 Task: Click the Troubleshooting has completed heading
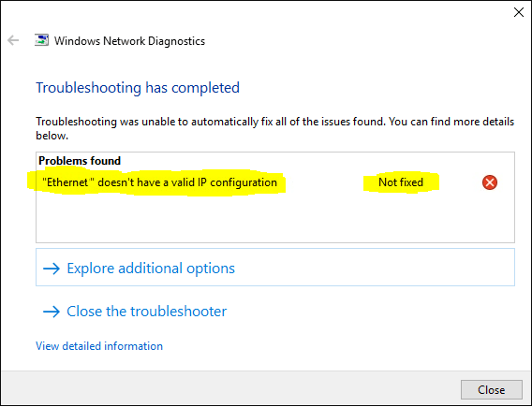tap(138, 88)
